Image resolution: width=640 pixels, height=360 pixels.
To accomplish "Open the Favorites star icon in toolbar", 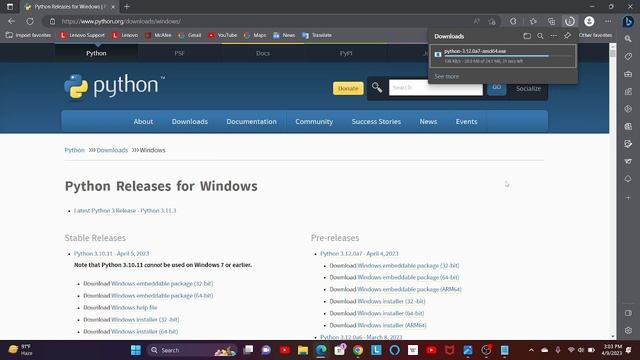I will pyautogui.click(x=533, y=21).
